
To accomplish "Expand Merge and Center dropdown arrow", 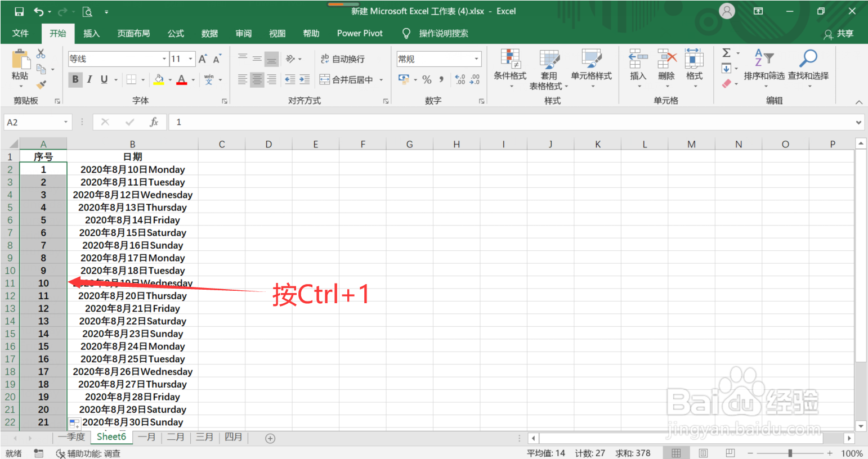I will tap(381, 80).
